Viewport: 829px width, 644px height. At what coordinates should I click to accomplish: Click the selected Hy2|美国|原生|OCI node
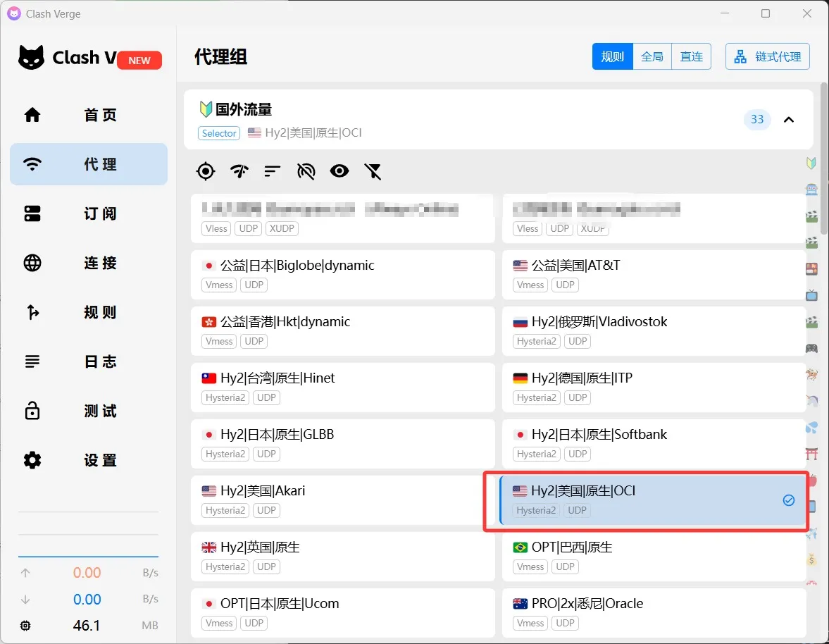(654, 500)
